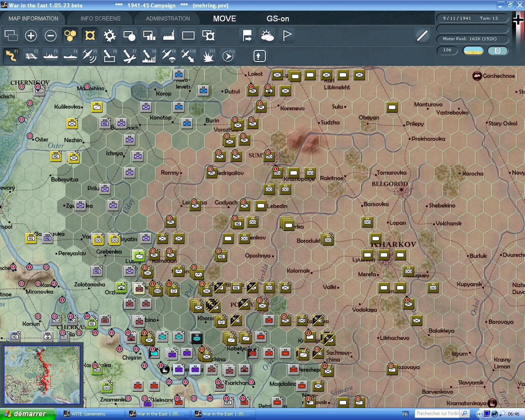
Task: Click the diagonal slash button
Action: coord(422,36)
